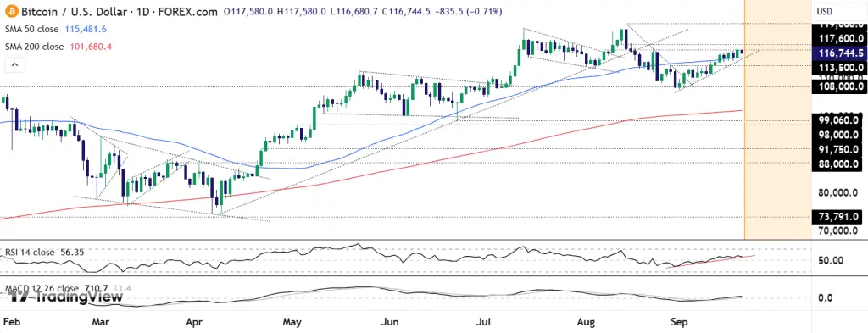868x333 pixels.
Task: Click the Apr label on time axis
Action: pyautogui.click(x=194, y=321)
